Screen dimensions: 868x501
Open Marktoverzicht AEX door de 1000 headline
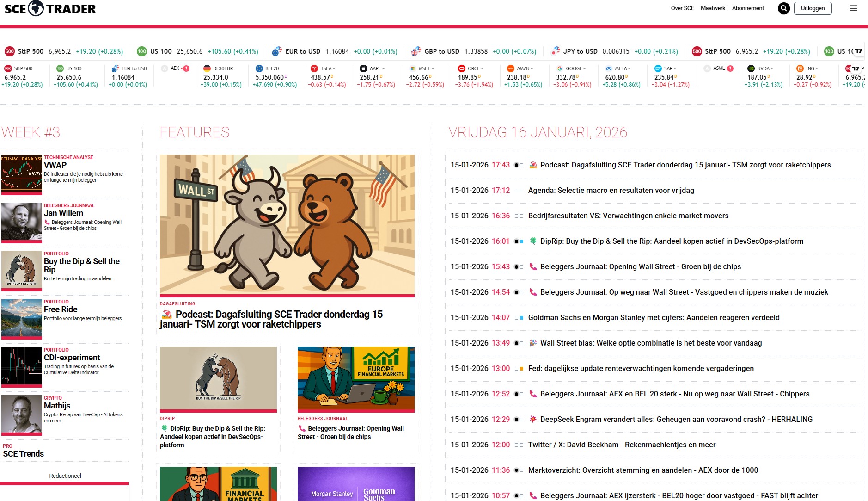click(643, 470)
